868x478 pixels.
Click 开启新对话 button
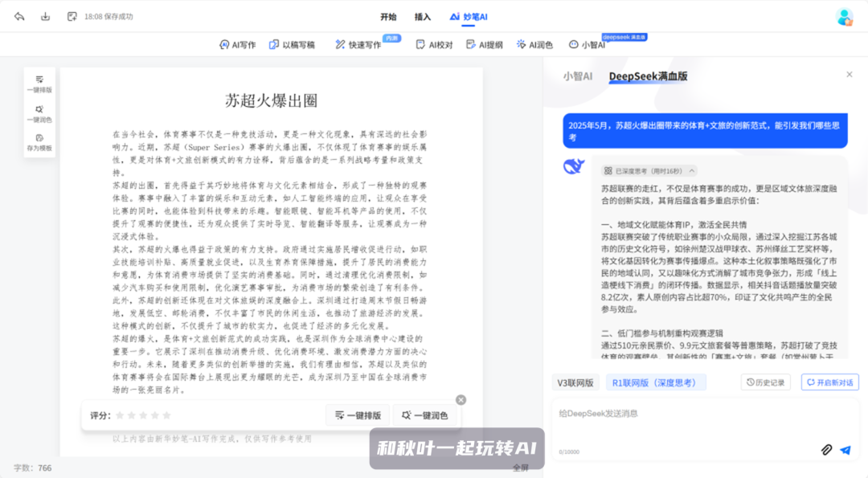pos(829,382)
